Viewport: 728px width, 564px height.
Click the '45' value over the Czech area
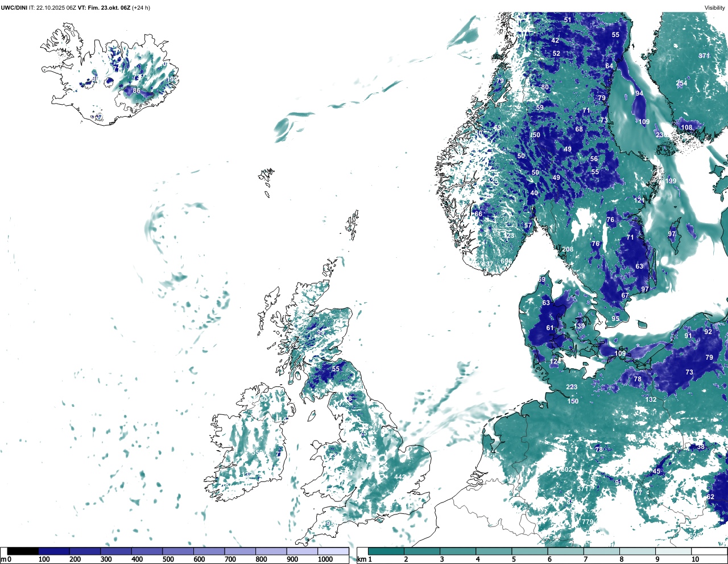click(x=656, y=471)
